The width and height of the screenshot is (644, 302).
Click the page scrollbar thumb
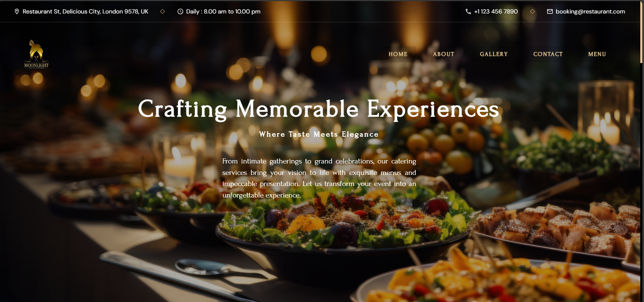coord(641,32)
